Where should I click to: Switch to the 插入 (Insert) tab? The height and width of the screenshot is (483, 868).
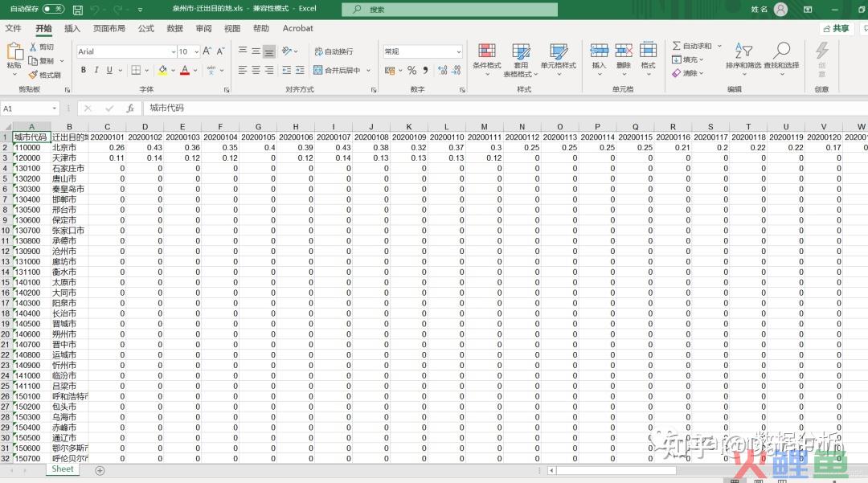pyautogui.click(x=72, y=28)
